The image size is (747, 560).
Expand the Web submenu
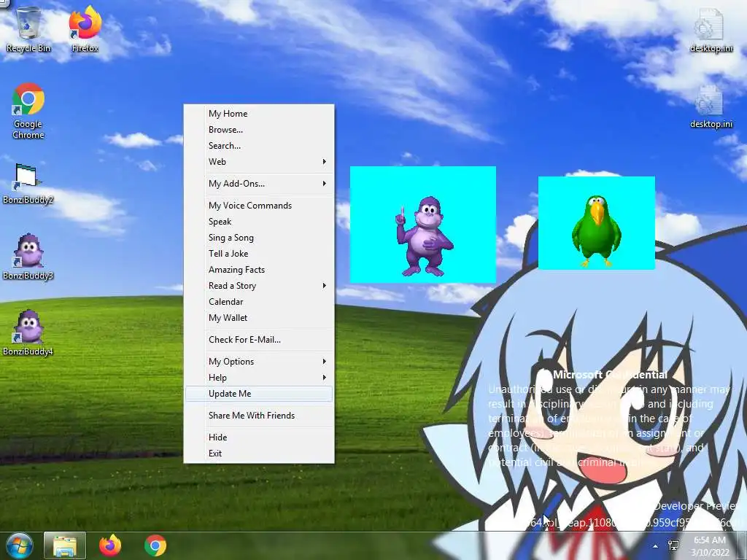pos(259,162)
